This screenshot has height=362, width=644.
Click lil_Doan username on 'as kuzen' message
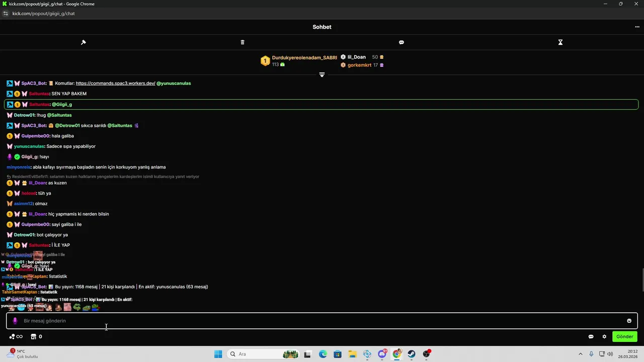coord(37,183)
